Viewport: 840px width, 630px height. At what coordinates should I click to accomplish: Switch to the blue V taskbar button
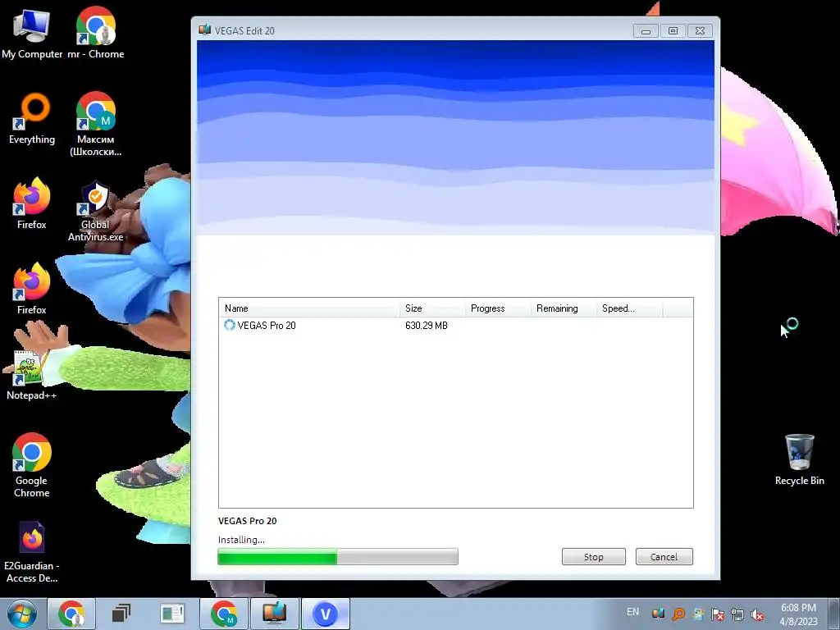(325, 614)
